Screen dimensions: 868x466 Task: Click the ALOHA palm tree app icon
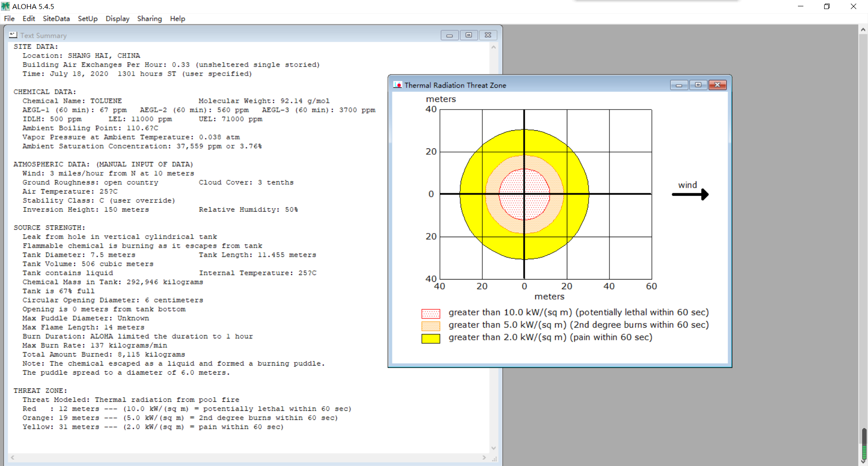(5, 6)
